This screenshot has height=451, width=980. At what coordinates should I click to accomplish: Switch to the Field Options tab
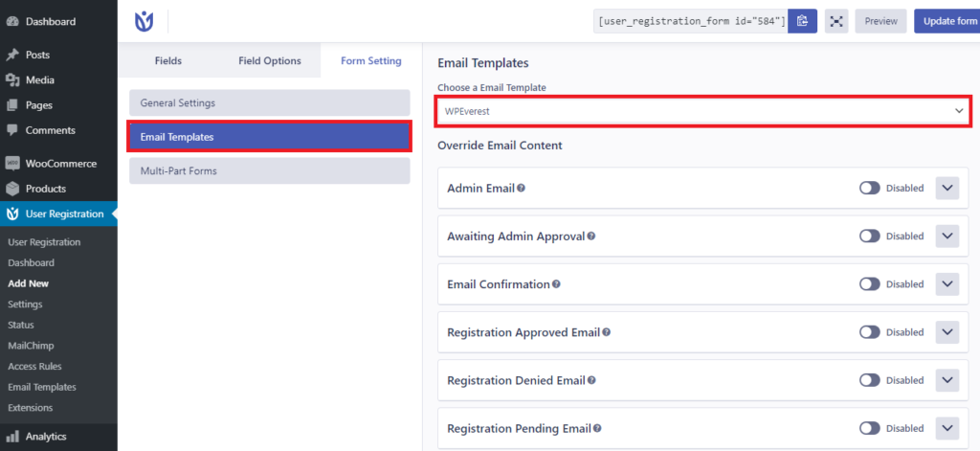click(x=269, y=60)
